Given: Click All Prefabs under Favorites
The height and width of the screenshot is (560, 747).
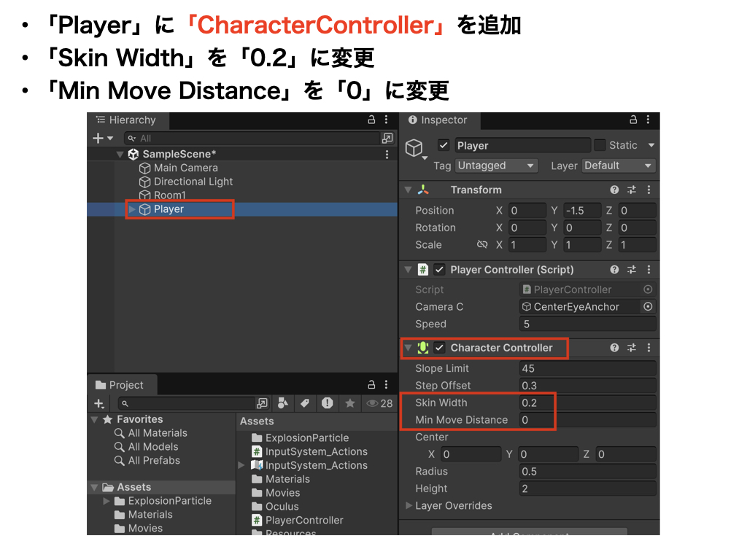Looking at the screenshot, I should (x=153, y=461).
